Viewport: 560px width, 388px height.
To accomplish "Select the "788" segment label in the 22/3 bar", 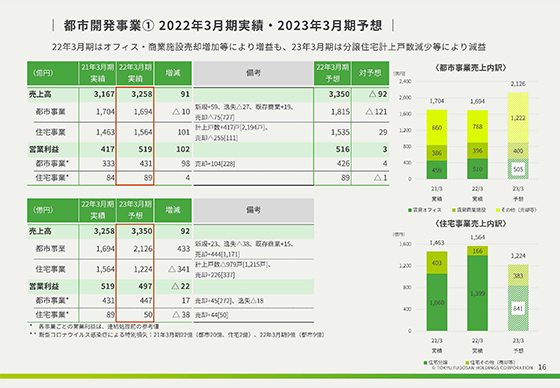I will pos(478,126).
